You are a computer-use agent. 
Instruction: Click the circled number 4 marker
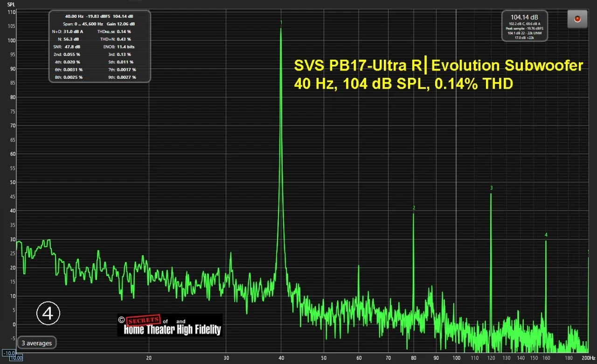coord(49,314)
